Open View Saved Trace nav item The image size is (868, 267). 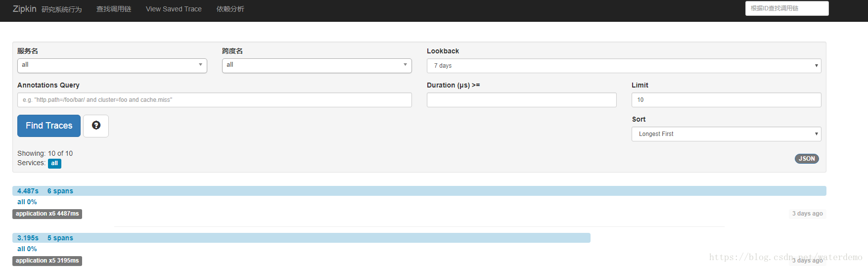174,9
